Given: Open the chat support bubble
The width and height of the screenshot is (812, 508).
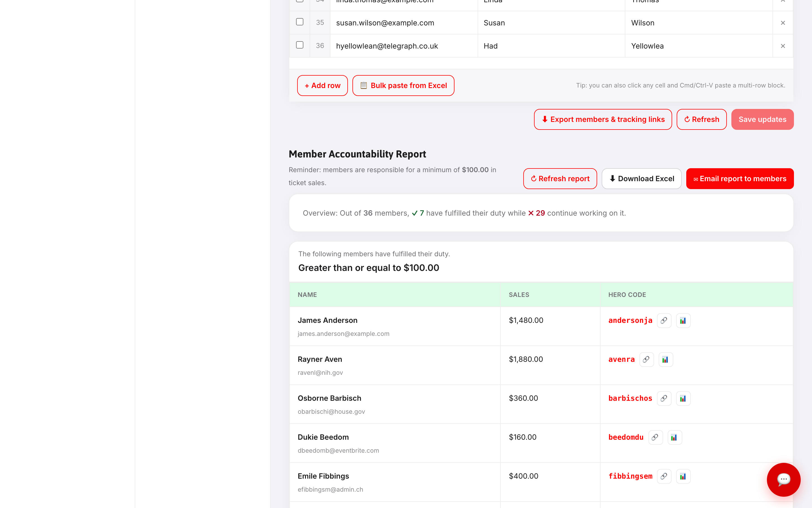Looking at the screenshot, I should (784, 479).
